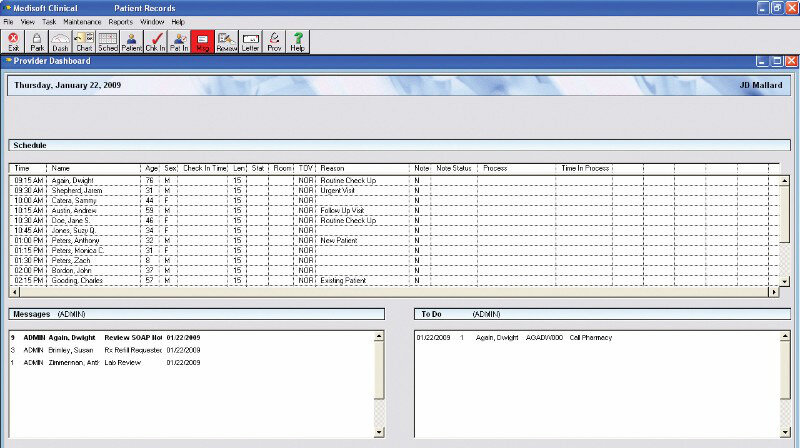Open the Maintenance menu

pyautogui.click(x=81, y=21)
